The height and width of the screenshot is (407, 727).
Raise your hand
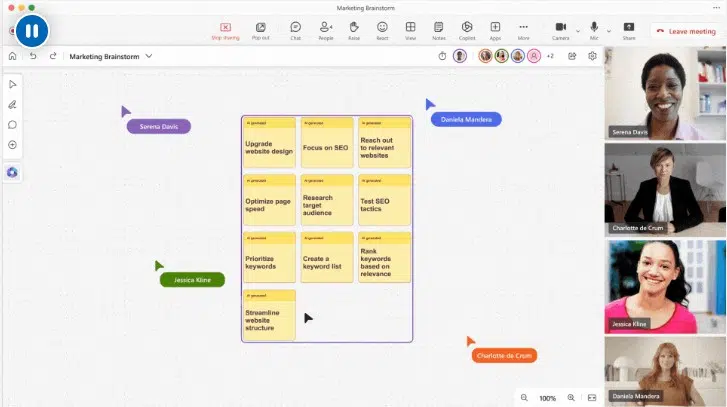click(x=354, y=31)
